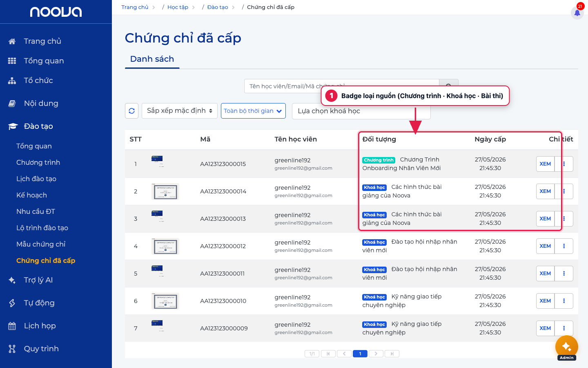Go to next page pagination arrow
588x368 pixels.
coord(376,354)
